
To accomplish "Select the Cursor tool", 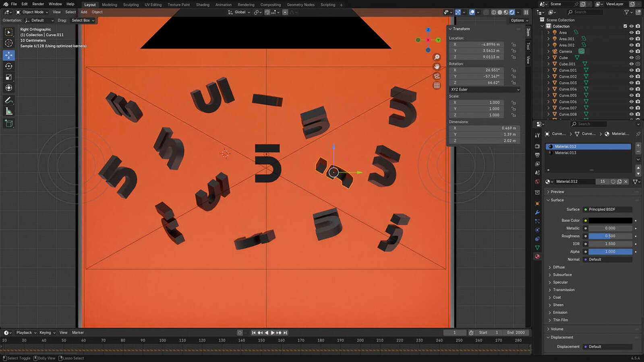I will point(9,43).
